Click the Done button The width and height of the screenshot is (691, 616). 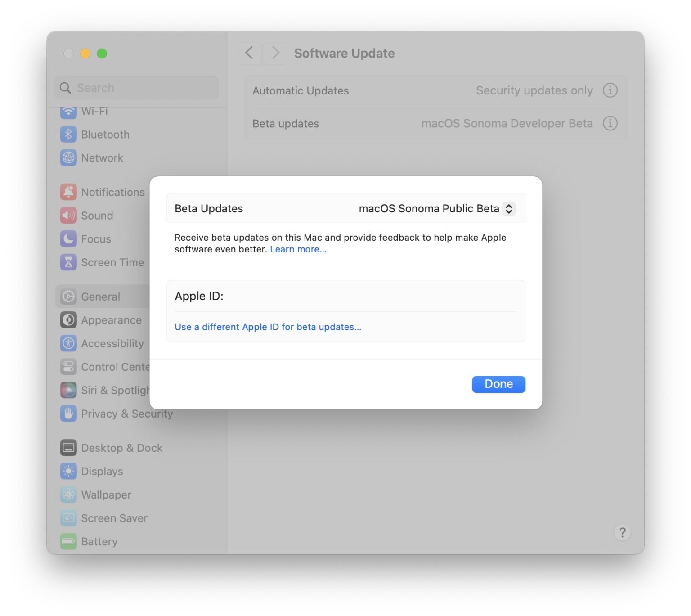coord(498,384)
